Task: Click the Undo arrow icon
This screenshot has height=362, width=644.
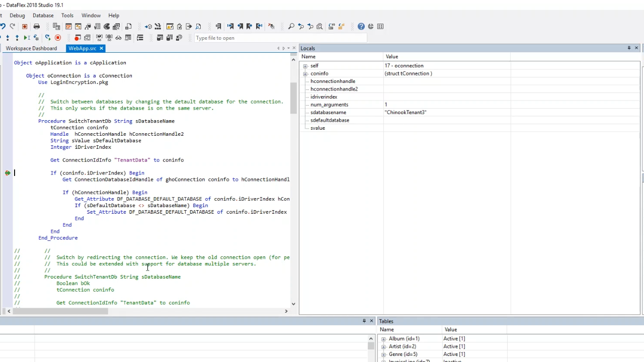Action: pyautogui.click(x=3, y=27)
